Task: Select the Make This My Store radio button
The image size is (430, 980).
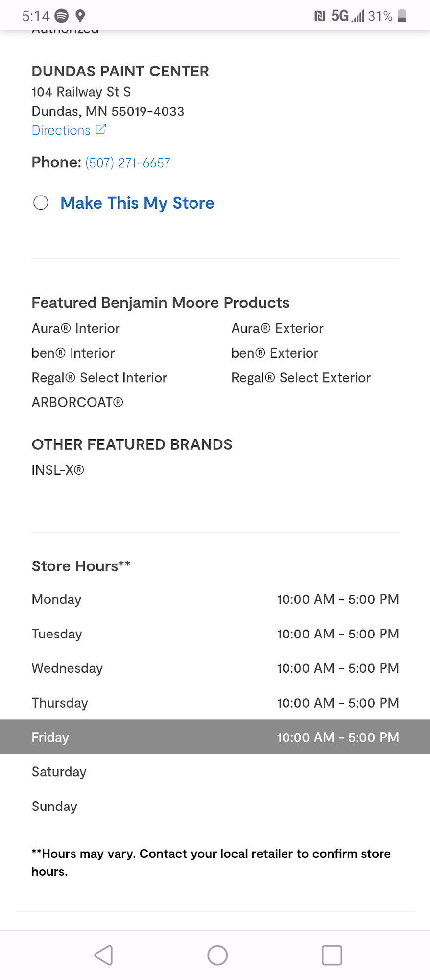Action: click(41, 202)
